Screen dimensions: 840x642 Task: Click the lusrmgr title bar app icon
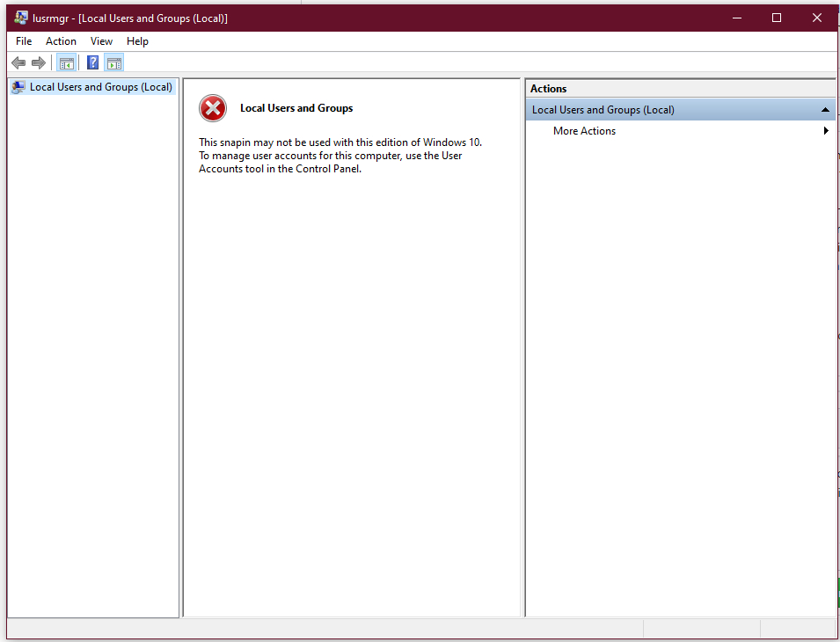click(x=21, y=18)
